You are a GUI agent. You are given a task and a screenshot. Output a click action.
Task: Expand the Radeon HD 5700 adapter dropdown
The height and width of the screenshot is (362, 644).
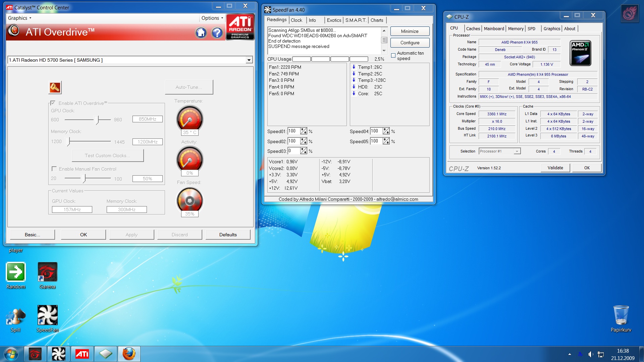pyautogui.click(x=249, y=60)
